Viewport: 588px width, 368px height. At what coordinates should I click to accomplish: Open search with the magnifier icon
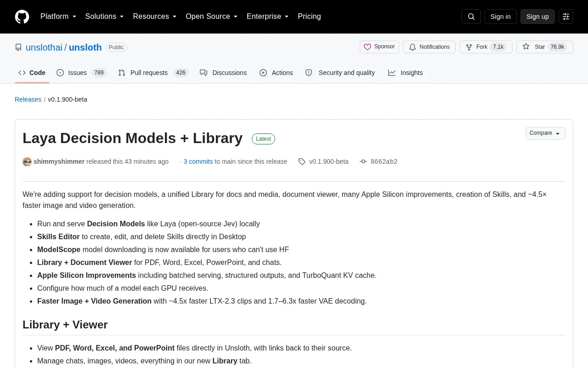tap(471, 17)
